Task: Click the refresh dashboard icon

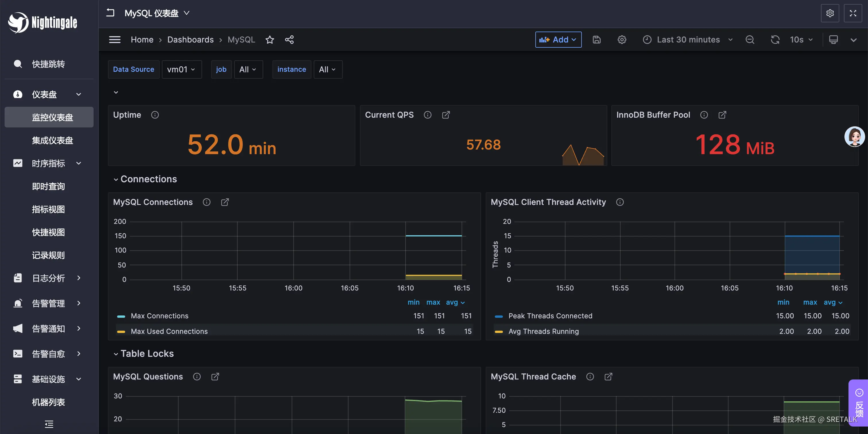Action: (x=775, y=40)
